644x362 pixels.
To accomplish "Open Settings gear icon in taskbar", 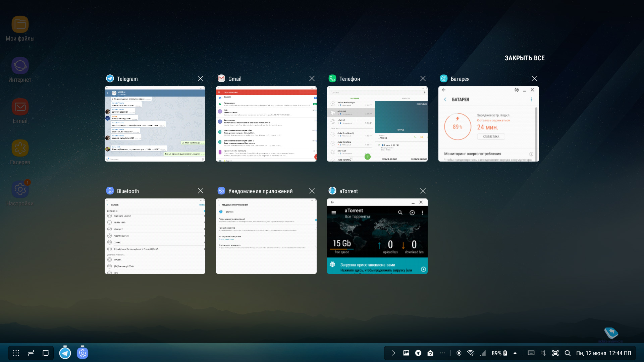I will (83, 353).
